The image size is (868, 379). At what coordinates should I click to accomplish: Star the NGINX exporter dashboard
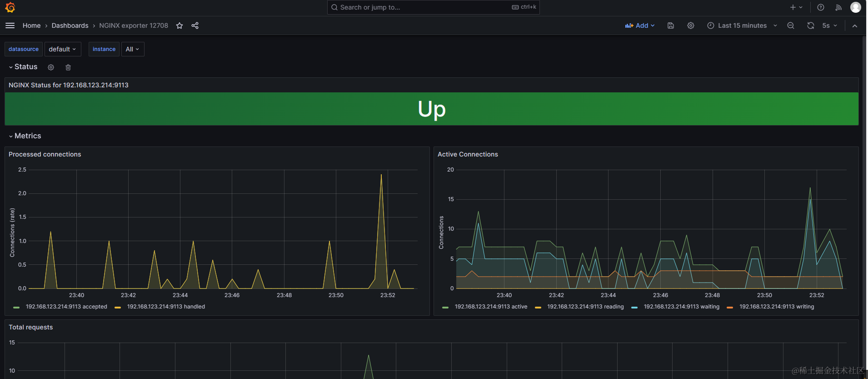tap(180, 25)
